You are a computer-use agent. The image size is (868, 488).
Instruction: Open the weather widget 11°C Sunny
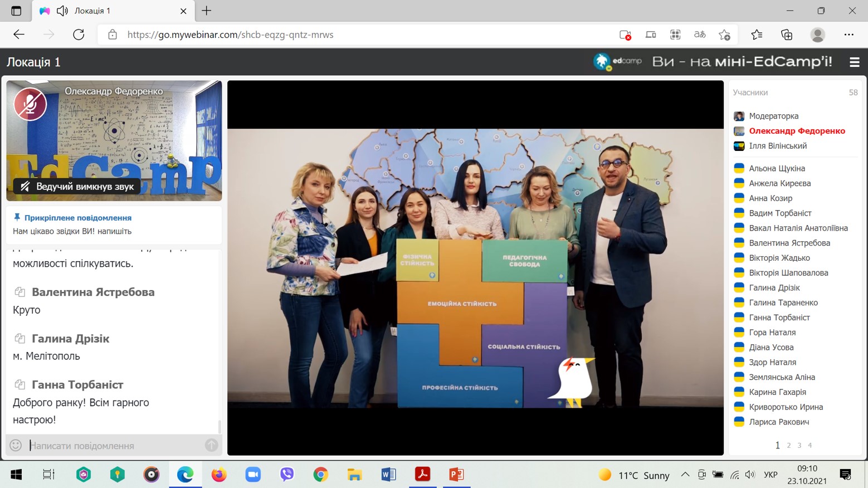click(634, 475)
